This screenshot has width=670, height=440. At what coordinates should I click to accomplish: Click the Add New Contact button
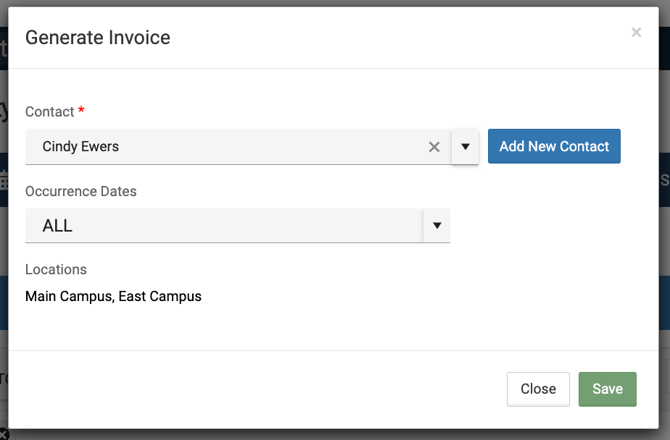(554, 146)
